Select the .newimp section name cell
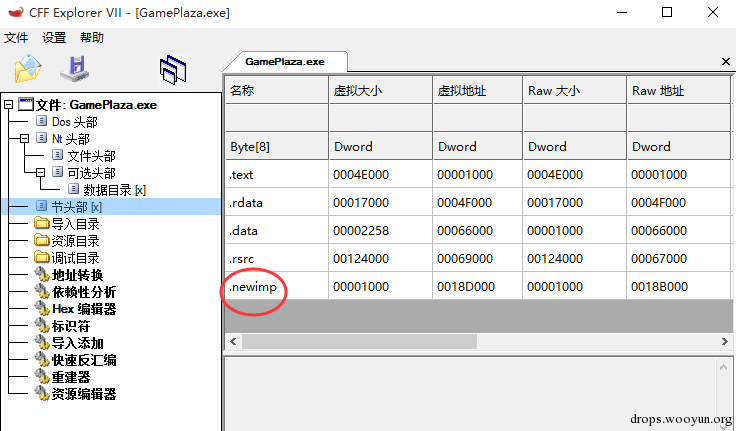Image resolution: width=736 pixels, height=431 pixels. click(x=276, y=286)
